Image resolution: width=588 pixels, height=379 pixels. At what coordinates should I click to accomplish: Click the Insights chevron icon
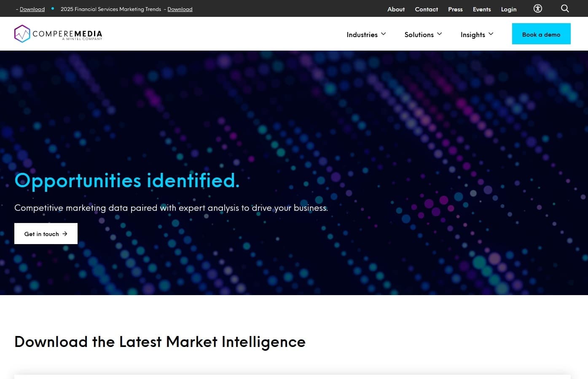[491, 34]
